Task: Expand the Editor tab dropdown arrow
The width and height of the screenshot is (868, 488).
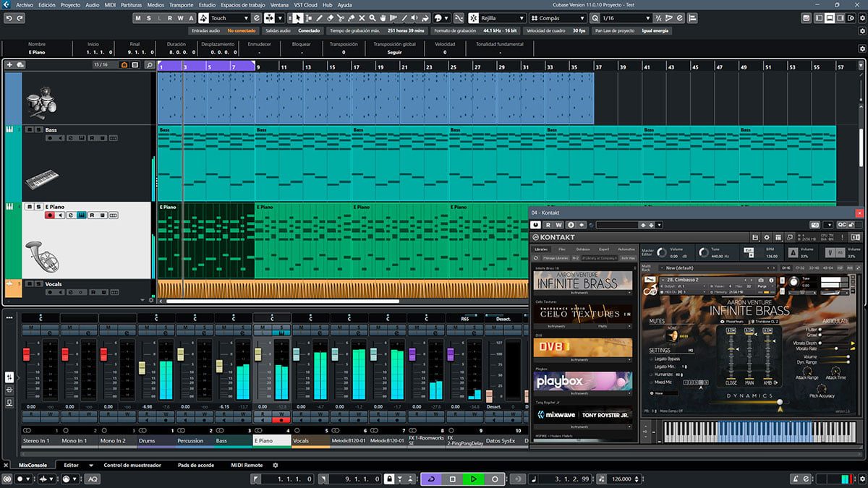Action: (91, 465)
